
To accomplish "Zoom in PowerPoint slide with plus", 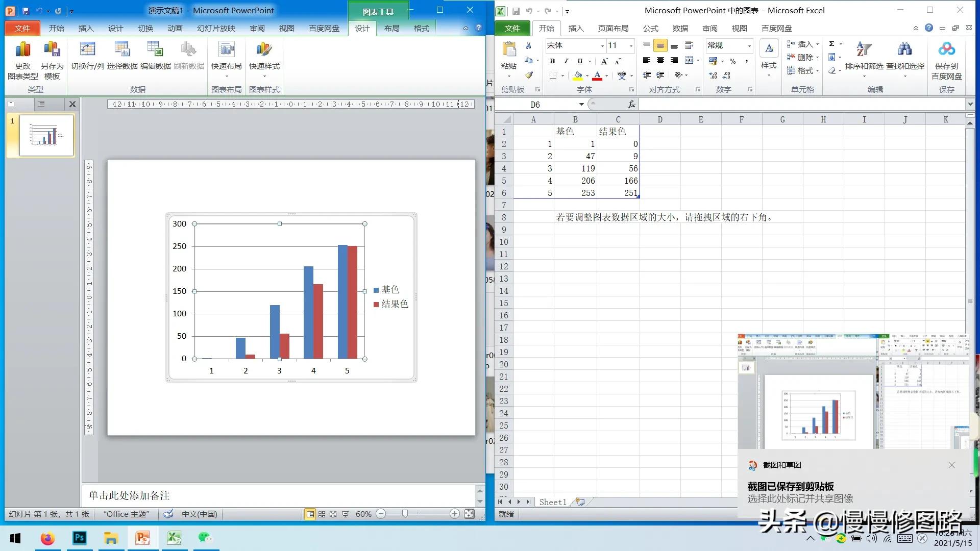I will click(454, 514).
